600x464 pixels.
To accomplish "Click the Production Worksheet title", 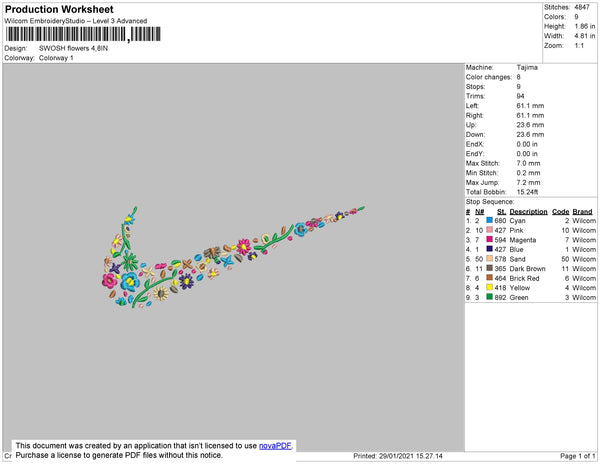I will (59, 10).
